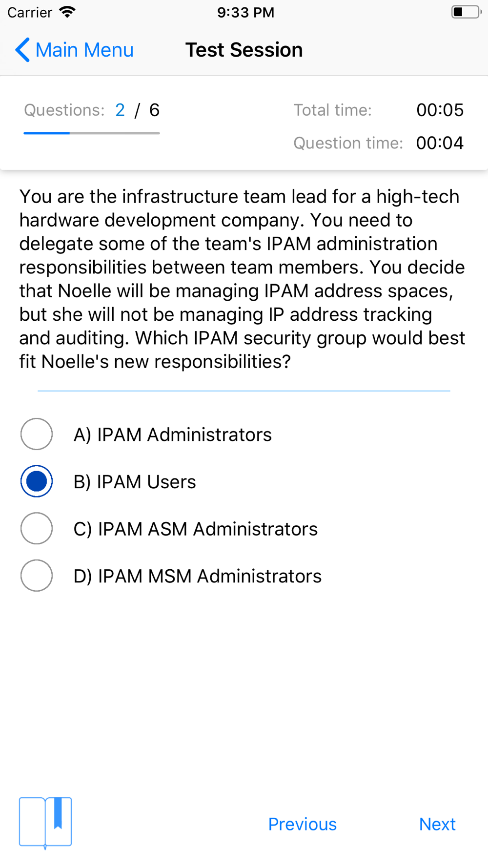This screenshot has width=488, height=868.
Task: Tap the Test Session title
Action: (244, 50)
